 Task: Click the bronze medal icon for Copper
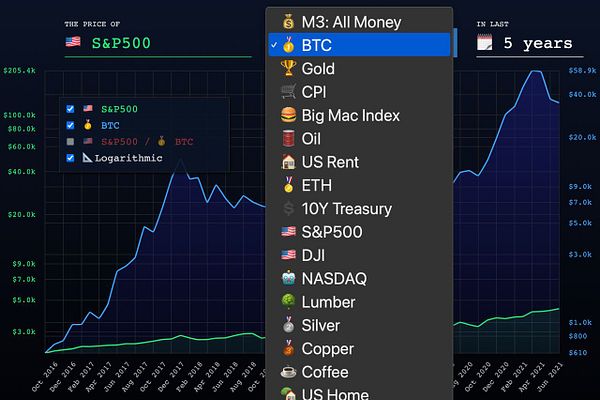(289, 348)
